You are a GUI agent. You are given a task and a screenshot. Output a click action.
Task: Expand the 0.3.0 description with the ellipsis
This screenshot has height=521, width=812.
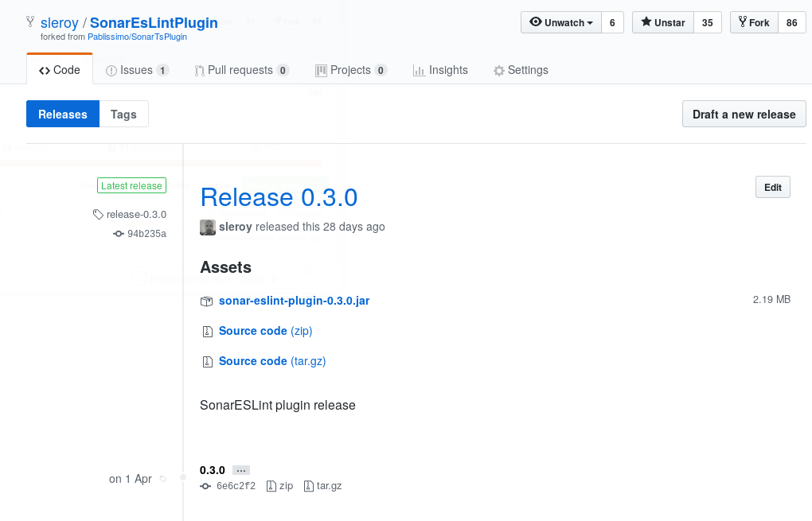(x=240, y=469)
